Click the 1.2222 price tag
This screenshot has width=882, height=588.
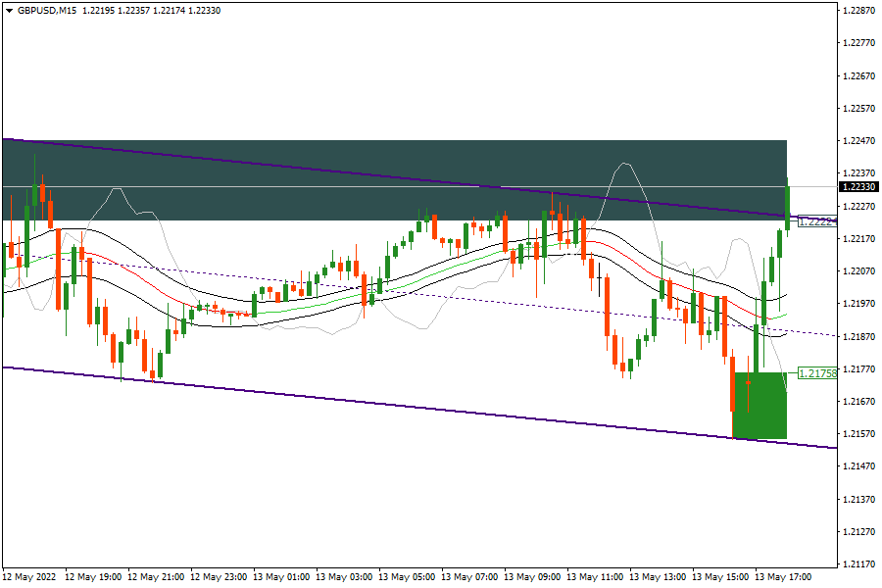click(x=815, y=221)
